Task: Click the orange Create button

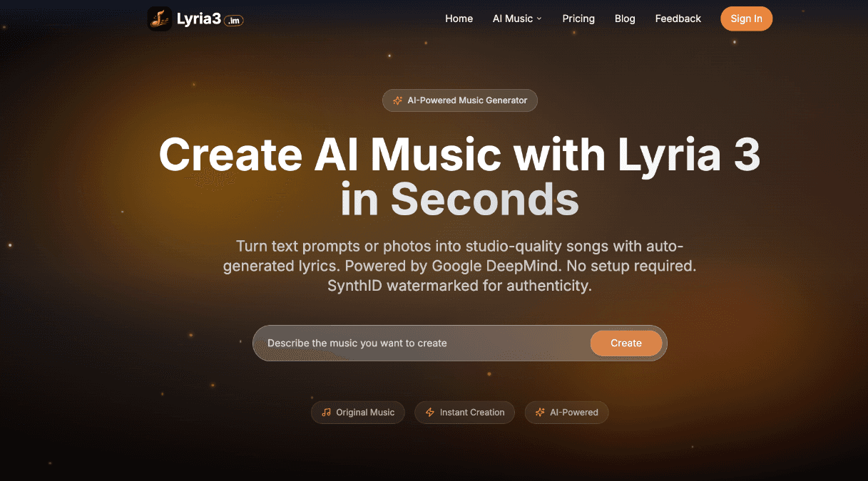Action: (626, 343)
